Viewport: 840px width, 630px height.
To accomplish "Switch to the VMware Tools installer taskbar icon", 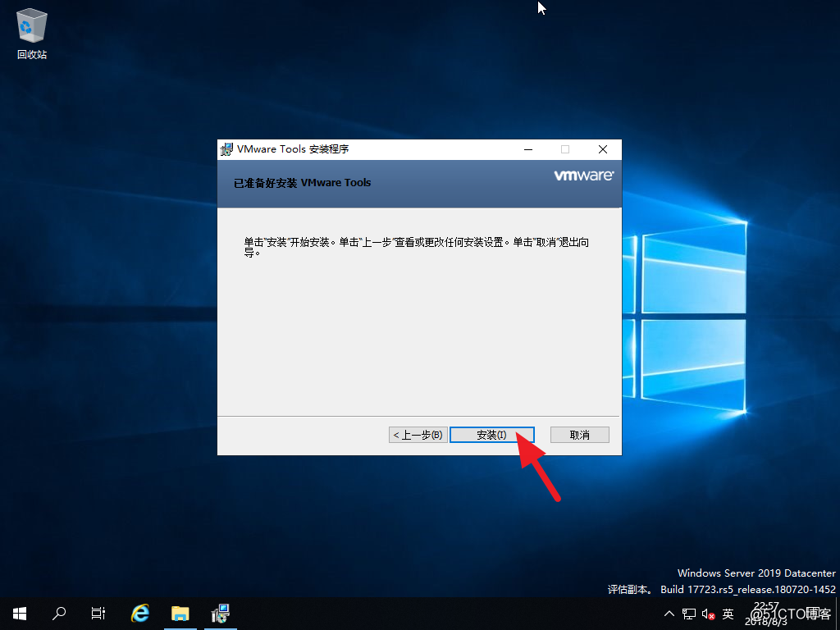I will (x=220, y=614).
